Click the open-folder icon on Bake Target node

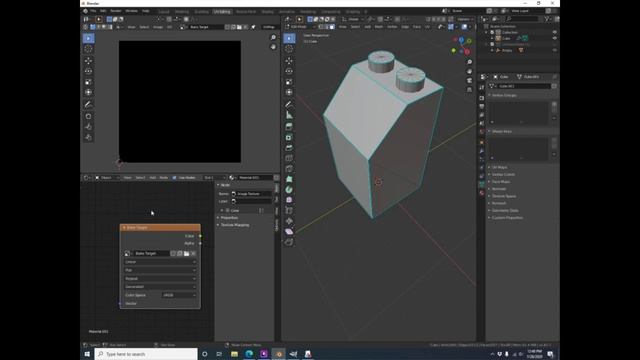[187, 253]
